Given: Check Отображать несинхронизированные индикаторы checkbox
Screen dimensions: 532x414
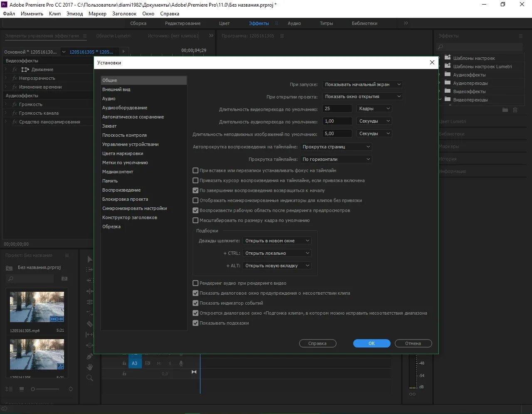Looking at the screenshot, I should tap(195, 200).
